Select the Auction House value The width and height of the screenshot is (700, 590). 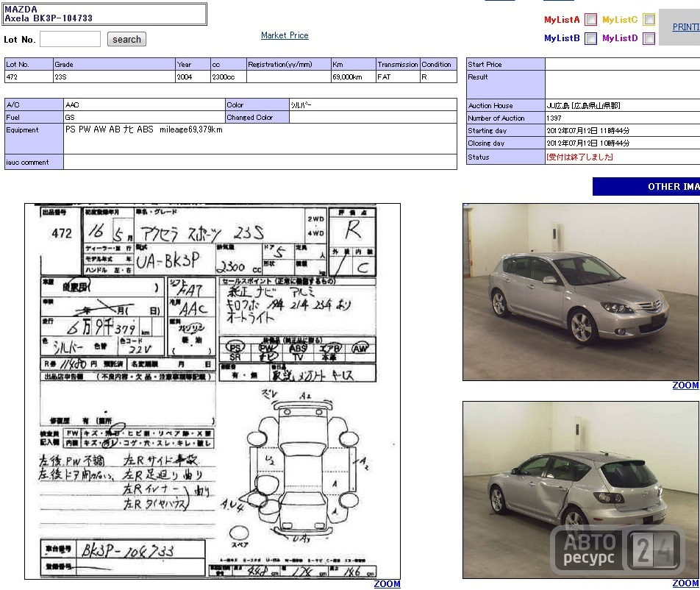tap(583, 105)
